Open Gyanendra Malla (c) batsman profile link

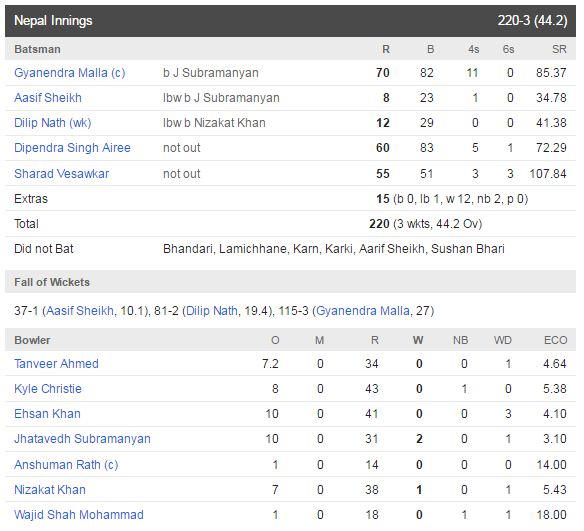[x=70, y=73]
